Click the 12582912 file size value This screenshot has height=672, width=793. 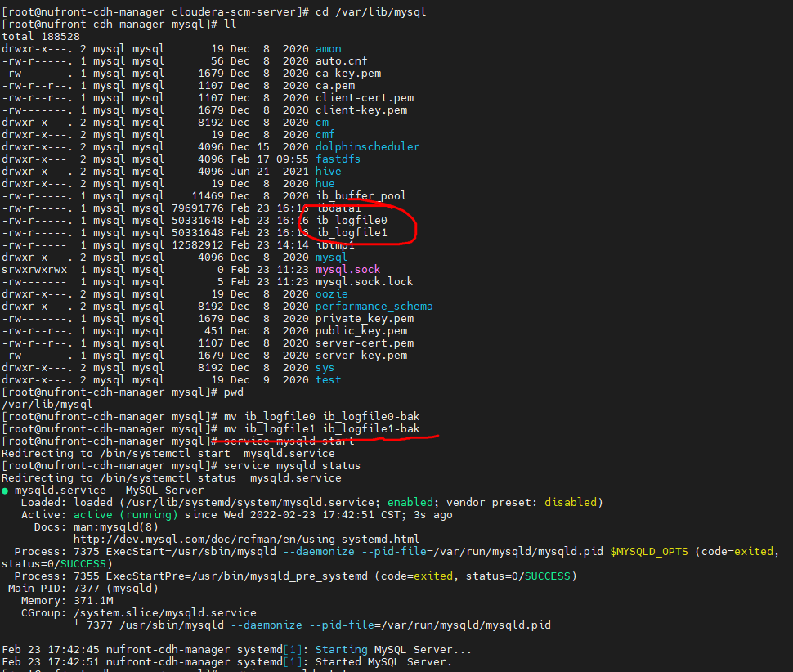pos(198,244)
